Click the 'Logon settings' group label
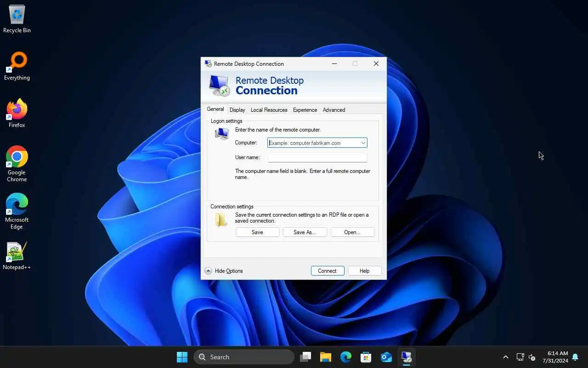This screenshot has width=588, height=368. [226, 121]
